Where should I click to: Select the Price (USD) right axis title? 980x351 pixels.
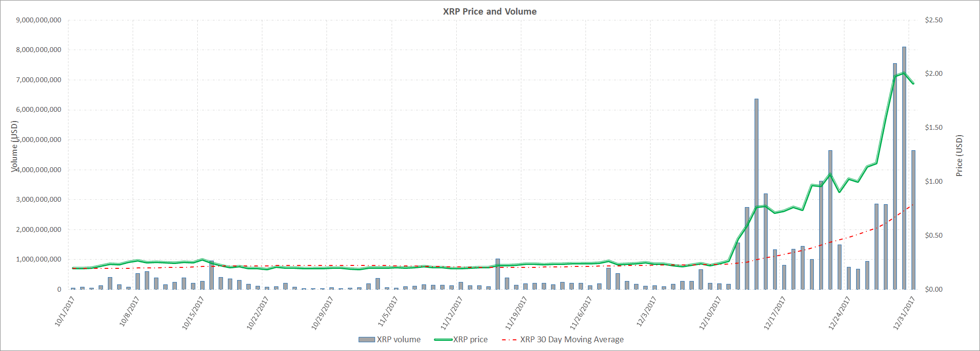(x=959, y=156)
